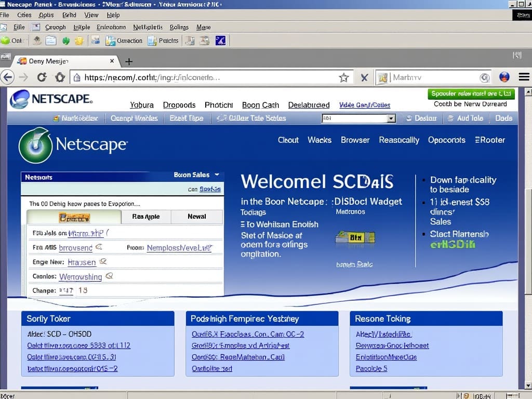Viewport: 532px width, 399px height.
Task: Switch to the Newal tab
Action: coord(196,217)
